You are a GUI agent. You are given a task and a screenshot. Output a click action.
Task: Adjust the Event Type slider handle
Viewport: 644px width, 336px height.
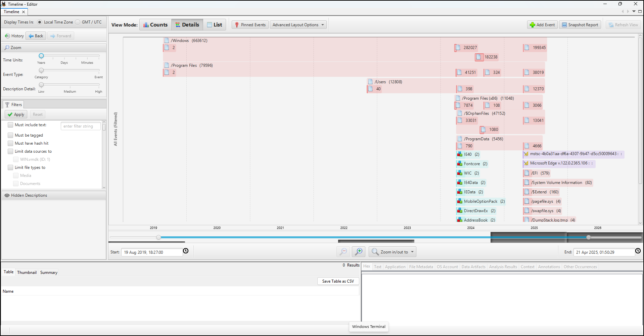[x=41, y=70]
